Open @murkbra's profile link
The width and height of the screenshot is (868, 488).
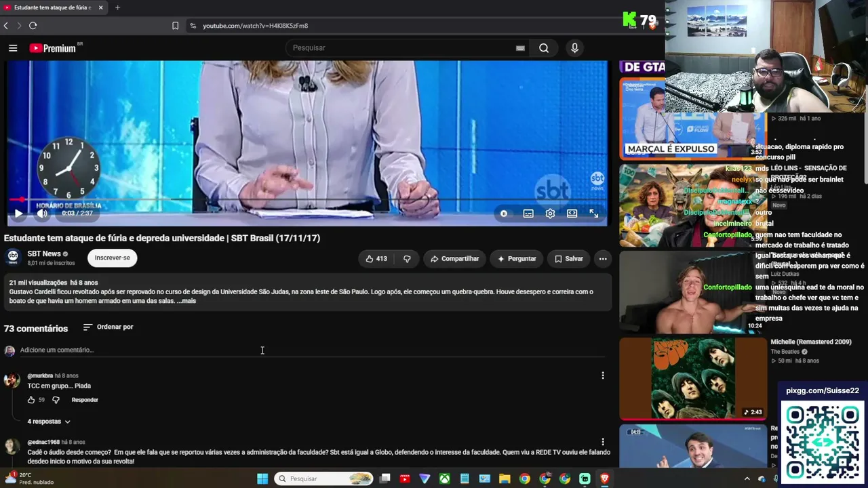click(40, 375)
